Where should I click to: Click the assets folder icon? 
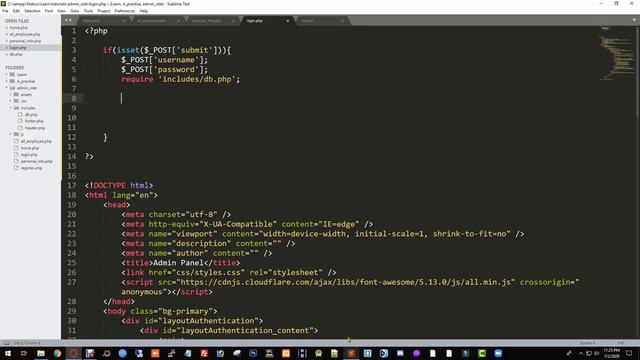(16, 94)
